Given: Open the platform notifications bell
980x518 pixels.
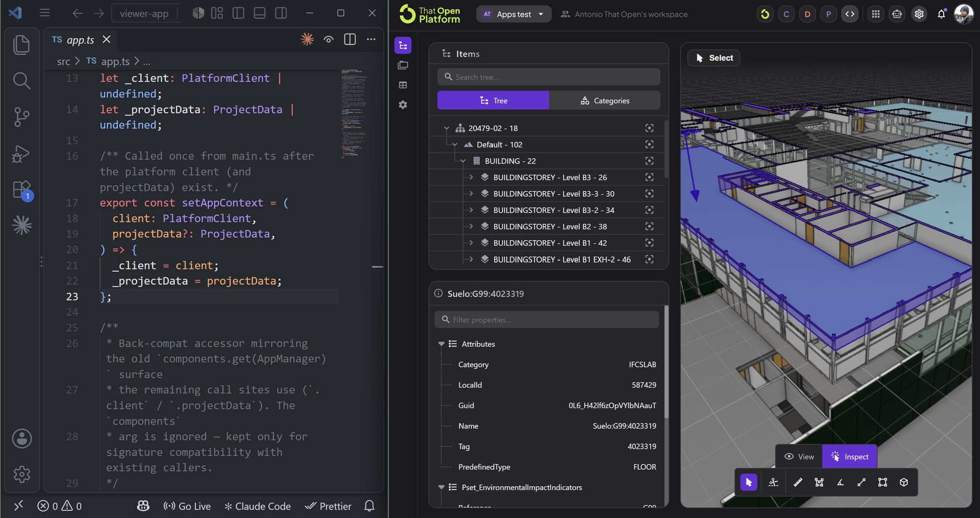Looking at the screenshot, I should point(941,14).
